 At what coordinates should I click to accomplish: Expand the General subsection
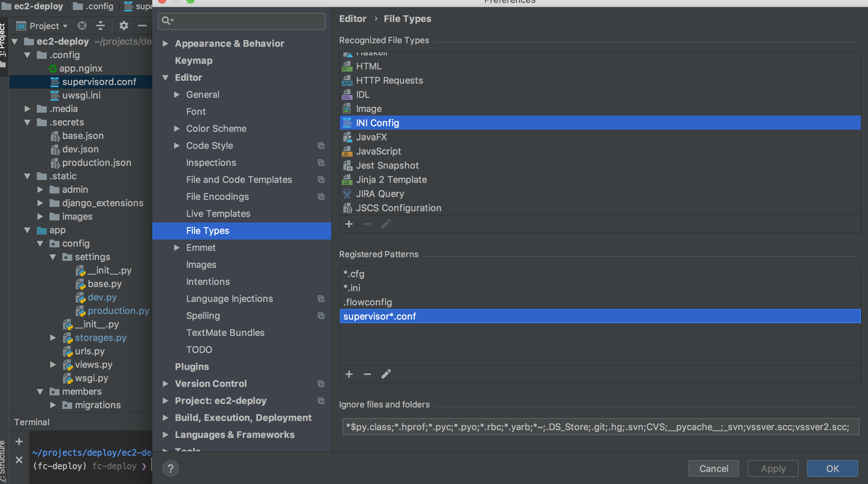177,95
